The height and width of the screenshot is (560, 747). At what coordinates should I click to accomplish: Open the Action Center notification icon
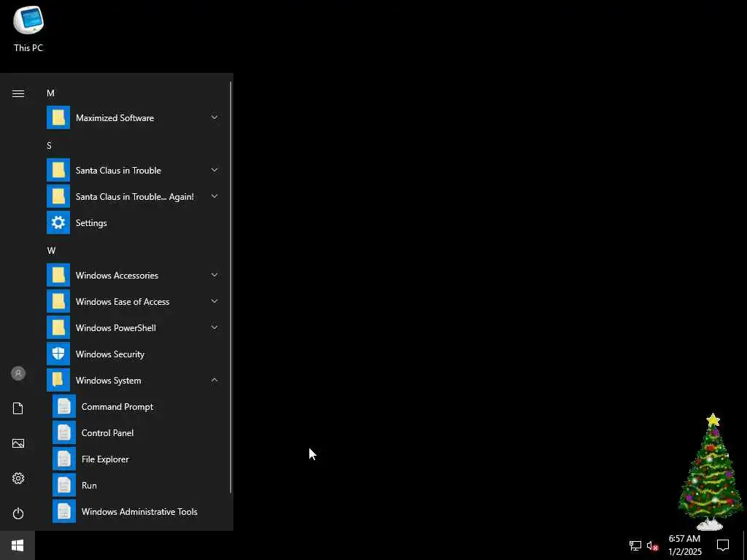pyautogui.click(x=723, y=545)
